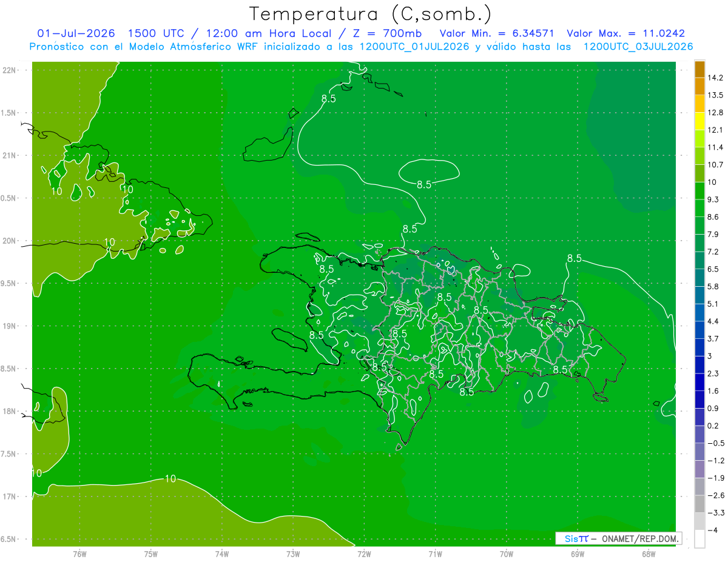This screenshot has height=562, width=728.
Task: Click the '17N' latitude tick label
Action: tap(10, 497)
